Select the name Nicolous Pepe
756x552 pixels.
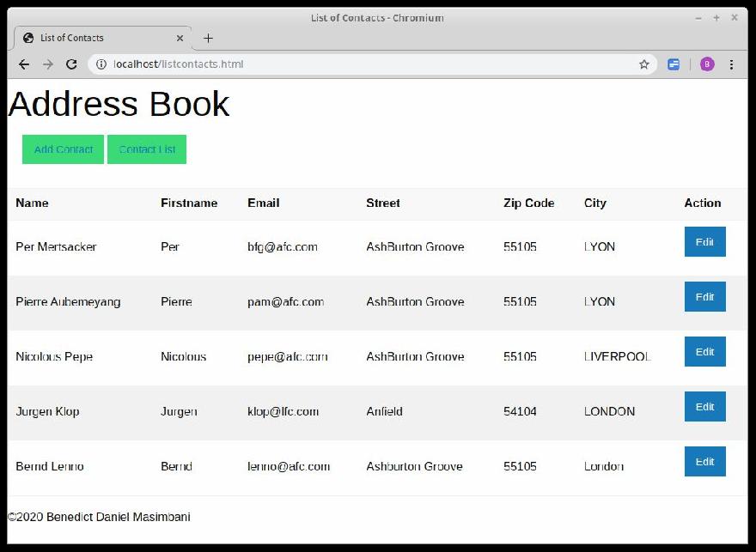(x=54, y=356)
